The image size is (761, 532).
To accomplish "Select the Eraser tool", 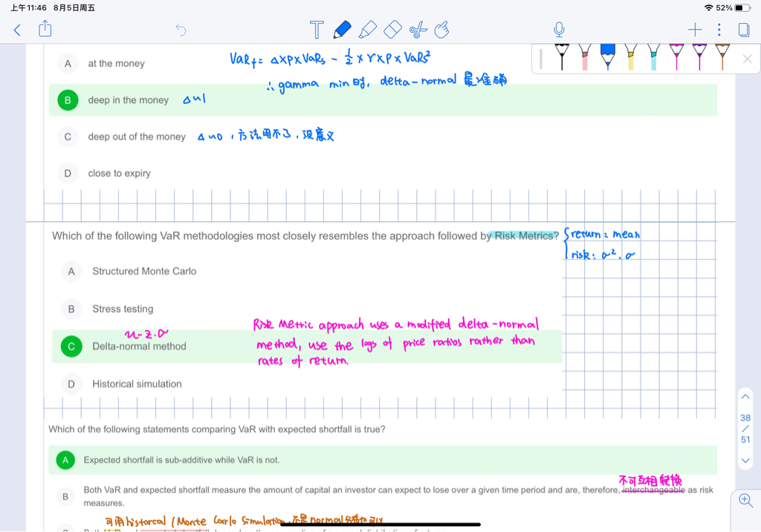I will click(x=392, y=30).
